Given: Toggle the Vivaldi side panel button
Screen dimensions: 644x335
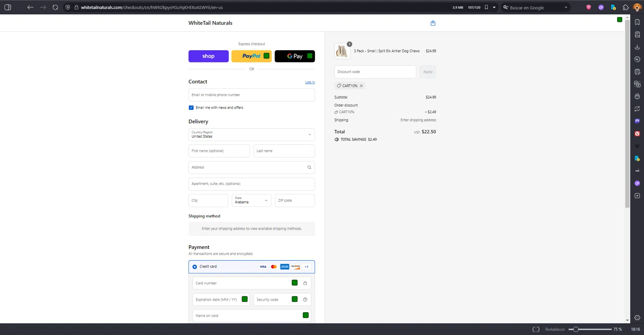Looking at the screenshot, I should pos(7,7).
